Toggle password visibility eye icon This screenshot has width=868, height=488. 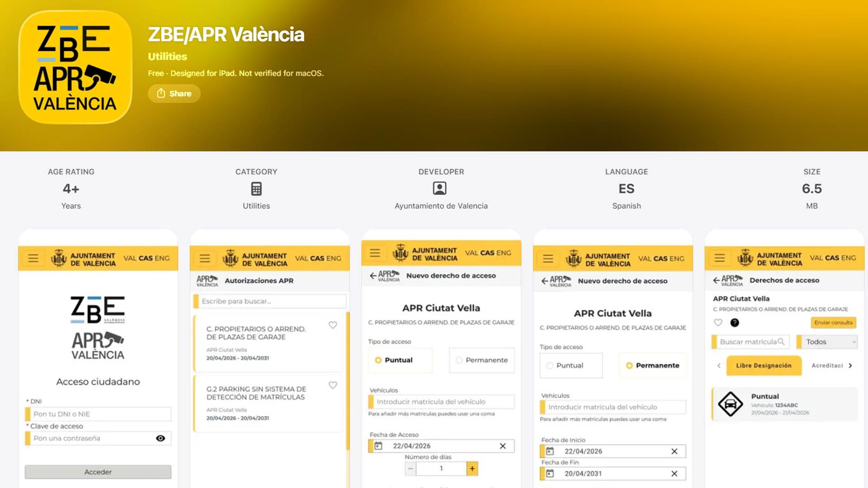click(x=160, y=438)
